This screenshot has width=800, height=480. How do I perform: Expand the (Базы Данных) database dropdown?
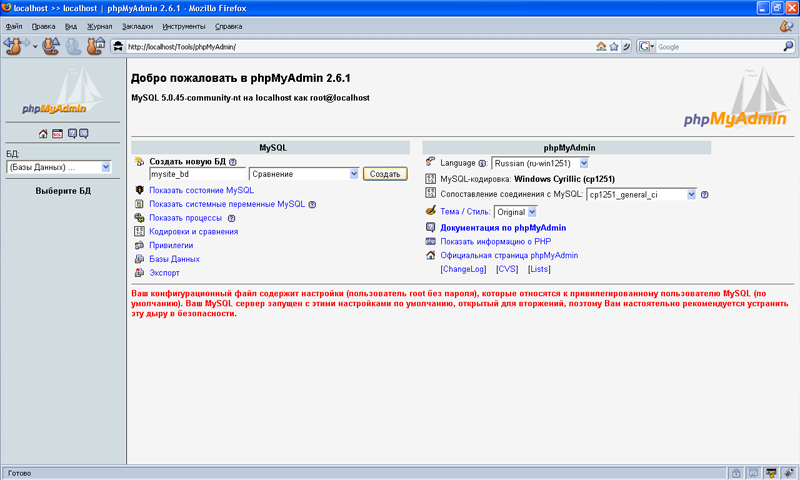[x=59, y=167]
